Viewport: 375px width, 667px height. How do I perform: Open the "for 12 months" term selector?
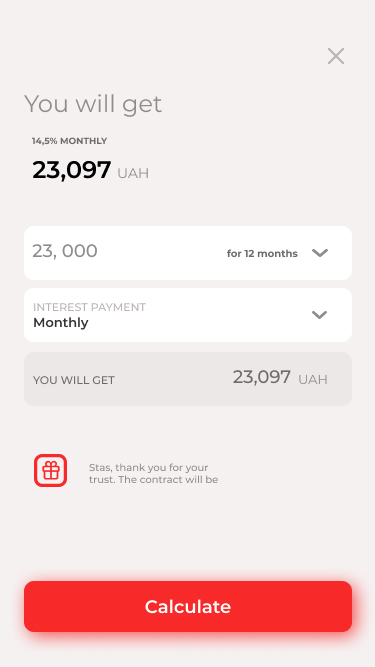(x=262, y=254)
